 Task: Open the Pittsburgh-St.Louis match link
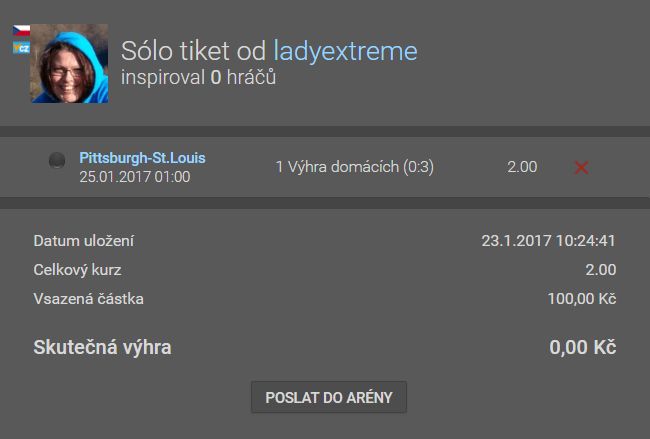click(x=142, y=158)
